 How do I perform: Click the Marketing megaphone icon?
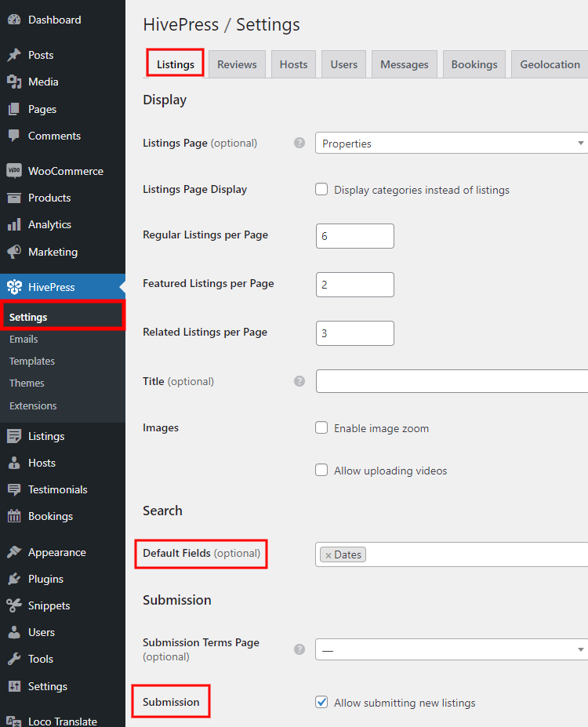click(x=14, y=252)
